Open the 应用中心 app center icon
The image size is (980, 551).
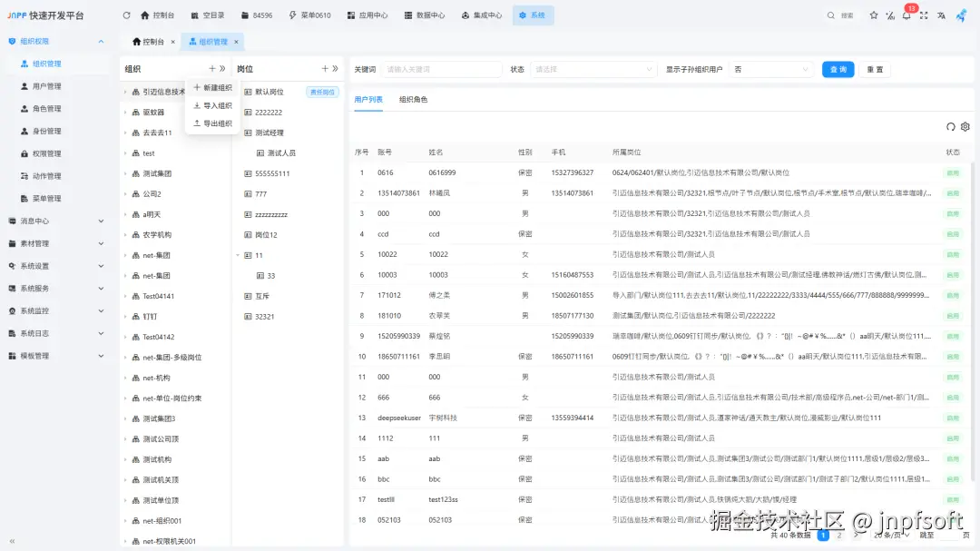coord(350,15)
